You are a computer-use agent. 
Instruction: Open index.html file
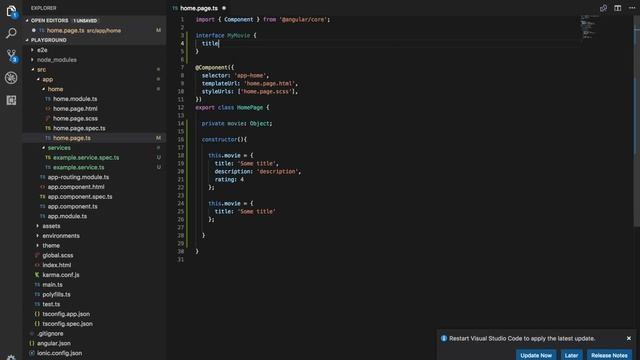click(x=56, y=265)
